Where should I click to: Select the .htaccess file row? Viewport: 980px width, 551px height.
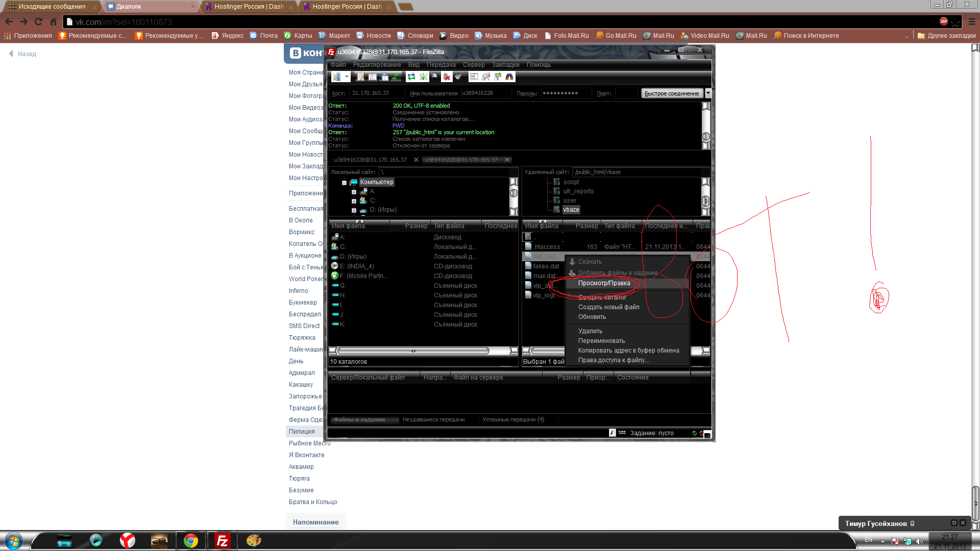pyautogui.click(x=616, y=247)
